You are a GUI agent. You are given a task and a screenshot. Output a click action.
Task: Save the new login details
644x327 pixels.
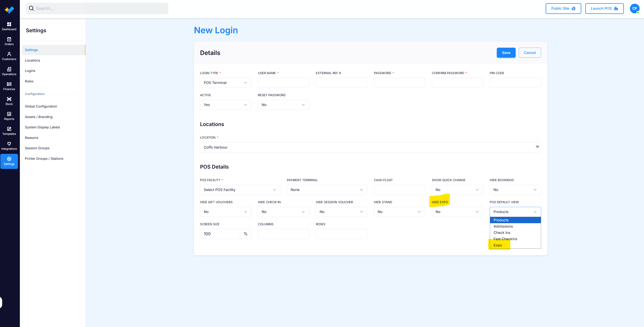coord(506,53)
